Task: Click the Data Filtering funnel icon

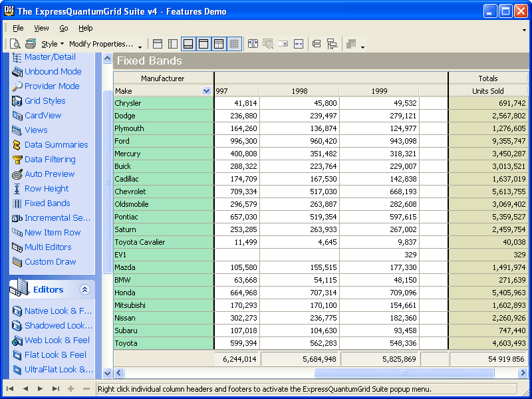Action: [17, 160]
